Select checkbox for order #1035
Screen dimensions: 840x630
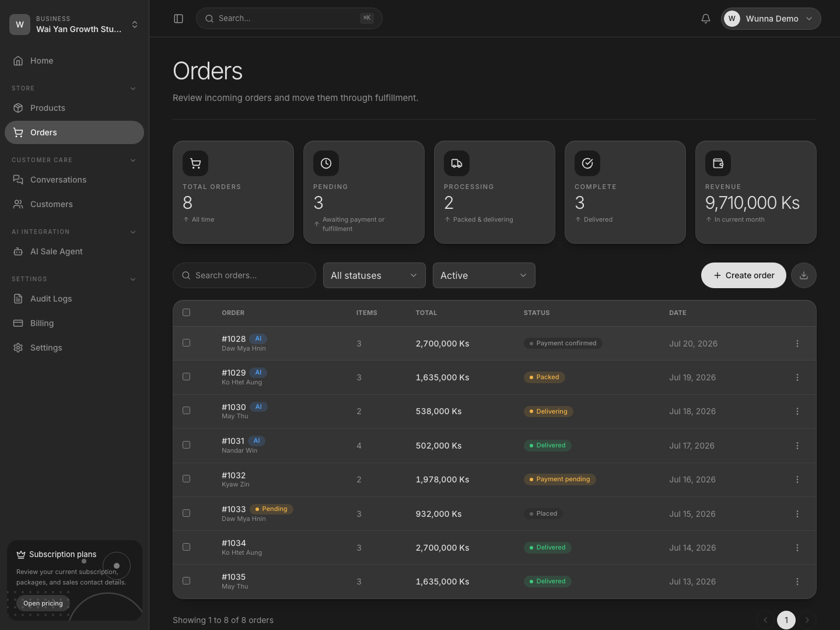tap(187, 581)
